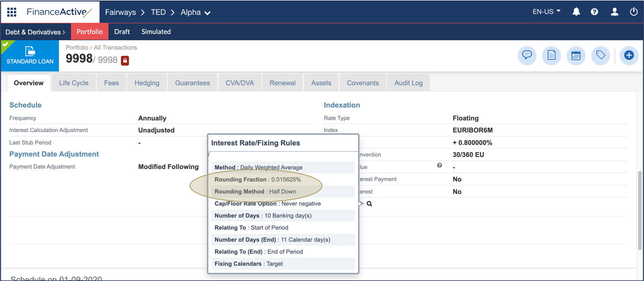644x281 pixels.
Task: Click the notifications bell icon
Action: click(x=576, y=12)
